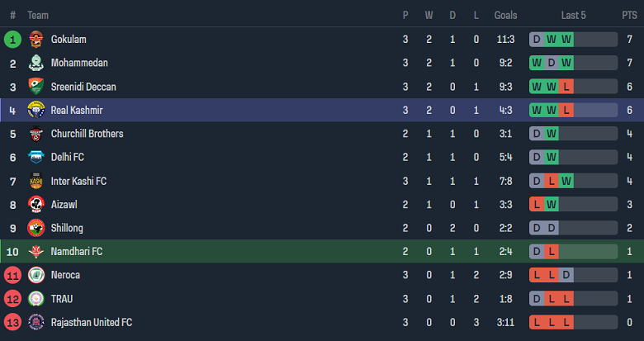
Task: Click the Churchill Brothers club logo
Action: pos(36,134)
